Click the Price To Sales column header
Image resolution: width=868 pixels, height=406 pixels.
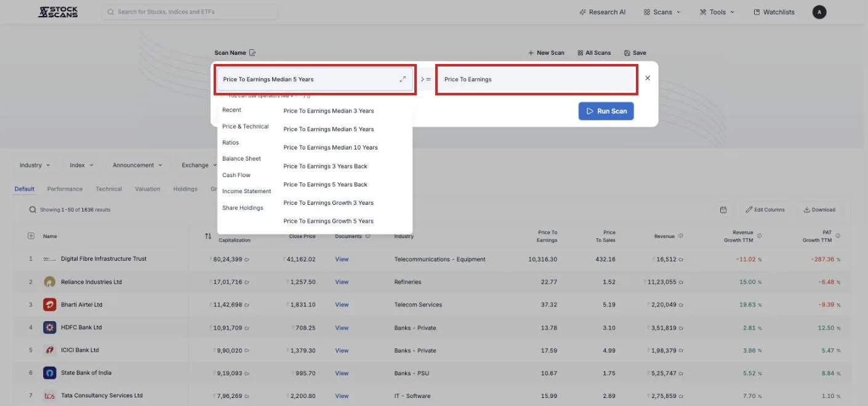[x=606, y=236]
